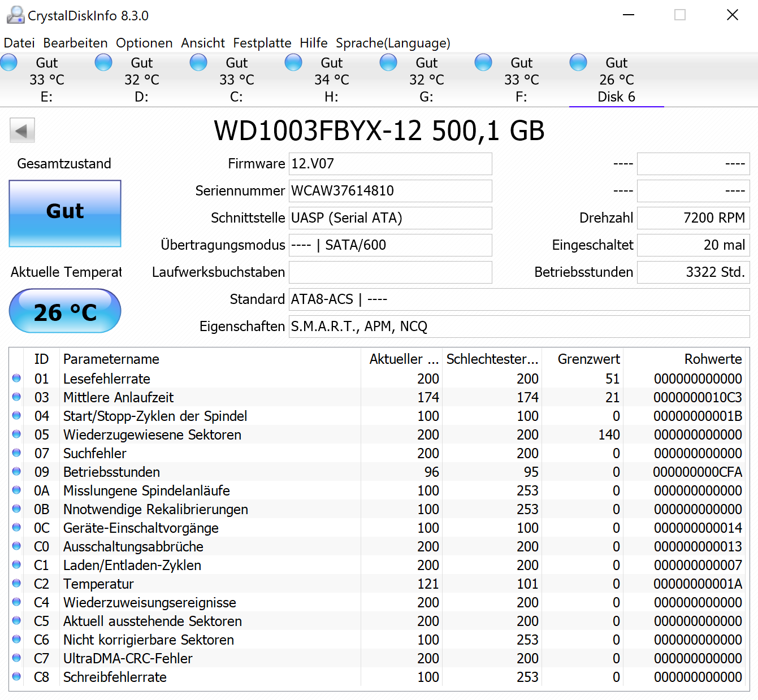
Task: Click the Eigenschaften field S.M.A.R.T., APM, NCQ
Action: tap(519, 327)
